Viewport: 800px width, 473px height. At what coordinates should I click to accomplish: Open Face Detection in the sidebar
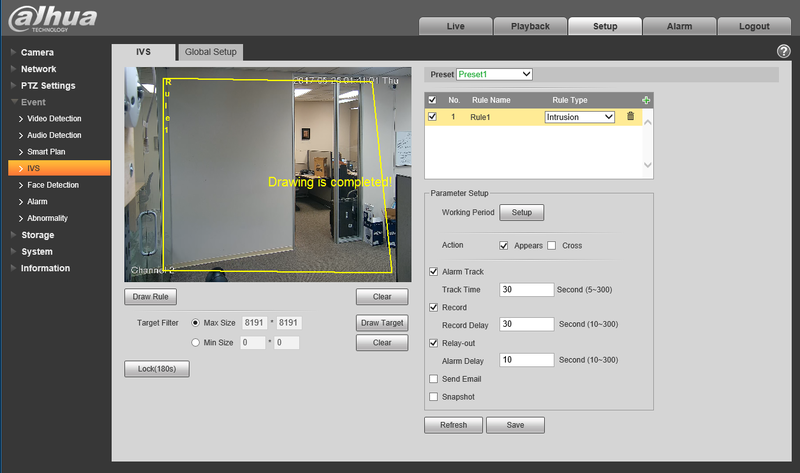click(53, 185)
